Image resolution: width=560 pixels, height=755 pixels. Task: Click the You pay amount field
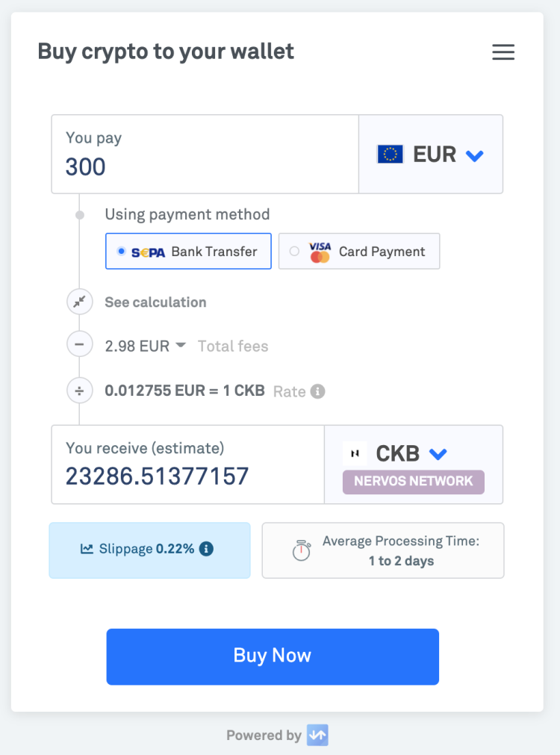pos(205,166)
